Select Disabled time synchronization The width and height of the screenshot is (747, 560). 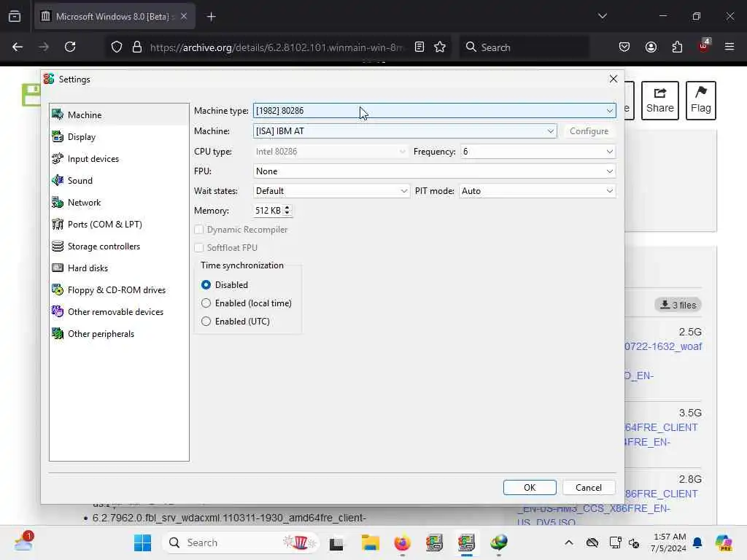point(206,285)
